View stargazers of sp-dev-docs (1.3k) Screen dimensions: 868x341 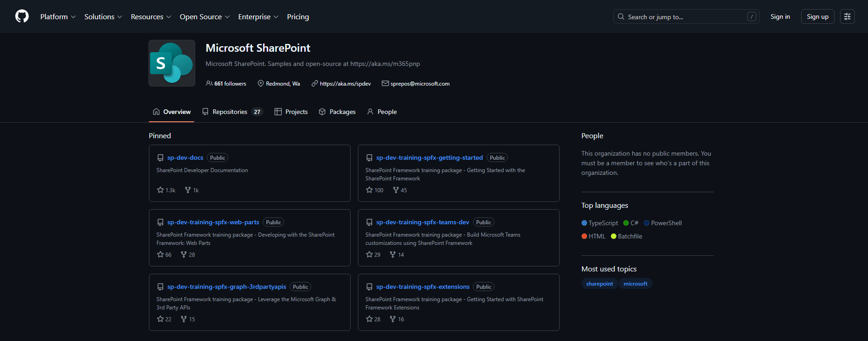point(166,190)
